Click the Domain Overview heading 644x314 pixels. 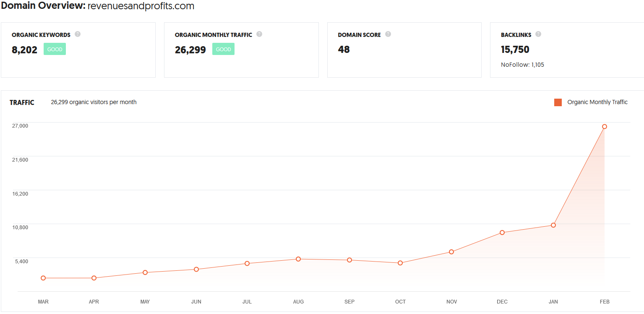42,6
